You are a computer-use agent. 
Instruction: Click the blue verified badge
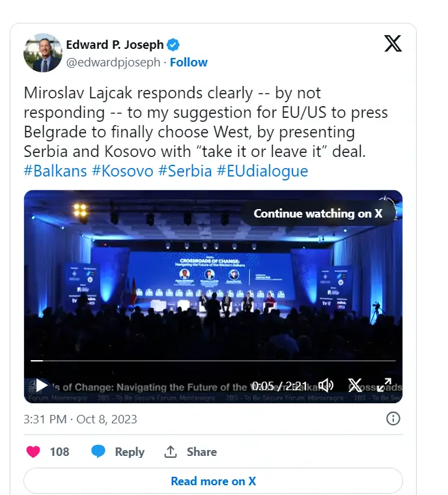[173, 45]
